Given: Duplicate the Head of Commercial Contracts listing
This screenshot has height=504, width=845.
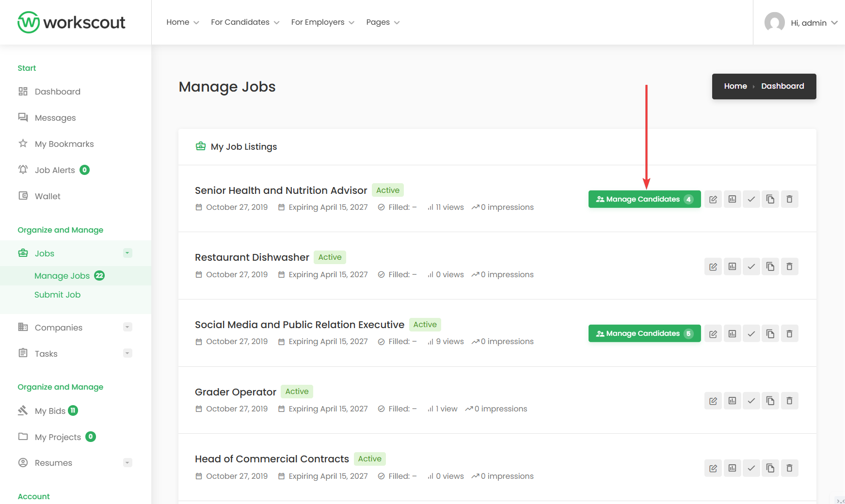Looking at the screenshot, I should pos(770,468).
